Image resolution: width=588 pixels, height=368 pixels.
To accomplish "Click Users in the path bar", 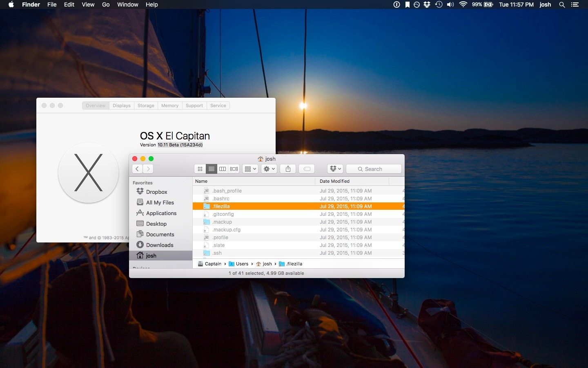I will pyautogui.click(x=238, y=264).
